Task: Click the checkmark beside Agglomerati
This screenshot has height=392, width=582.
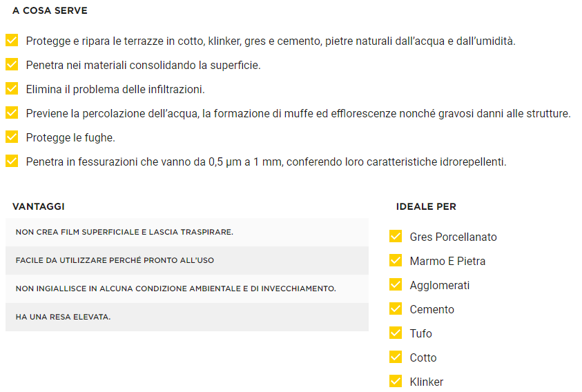Action: click(x=396, y=285)
